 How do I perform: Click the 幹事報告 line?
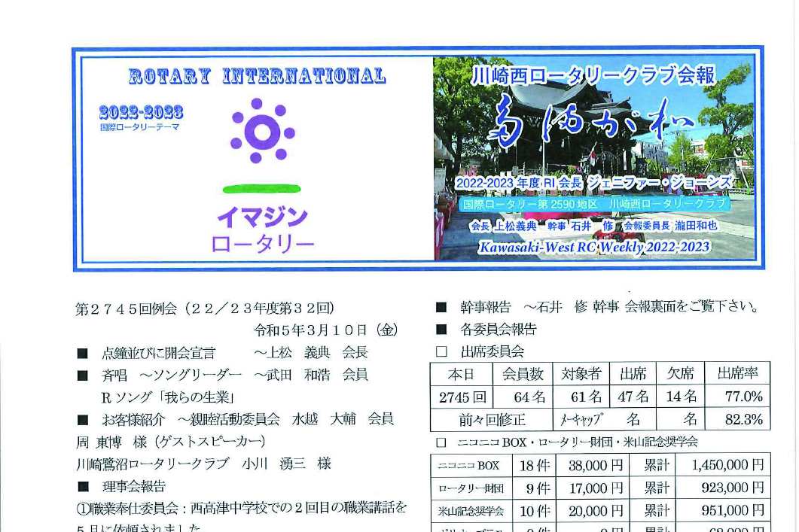(598, 307)
